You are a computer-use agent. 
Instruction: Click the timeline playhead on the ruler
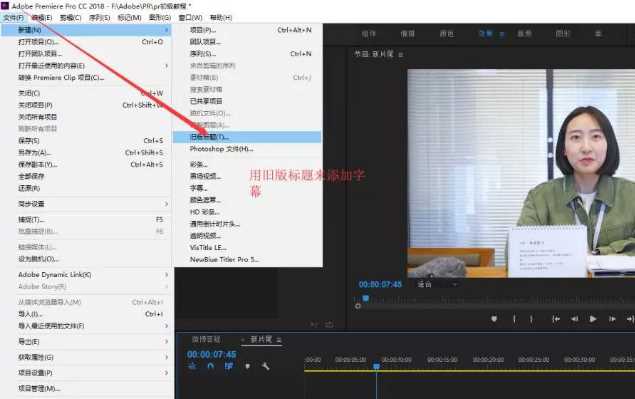[377, 366]
